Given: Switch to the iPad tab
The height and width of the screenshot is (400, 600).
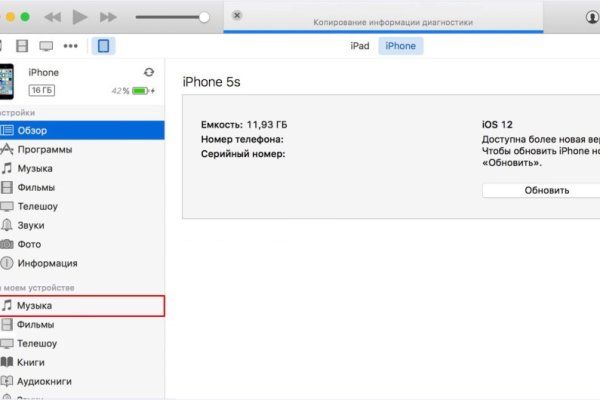Looking at the screenshot, I should (x=360, y=46).
